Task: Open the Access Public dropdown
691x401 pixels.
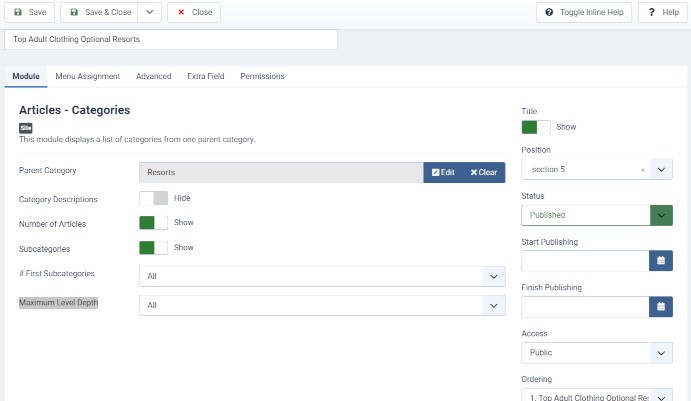Action: point(597,353)
